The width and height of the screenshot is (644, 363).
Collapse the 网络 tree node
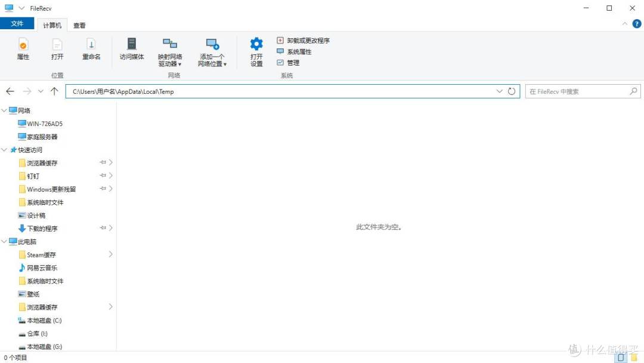[4, 110]
